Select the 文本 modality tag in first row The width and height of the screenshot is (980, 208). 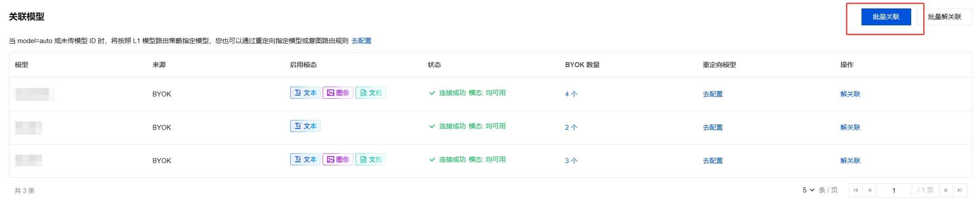[305, 93]
